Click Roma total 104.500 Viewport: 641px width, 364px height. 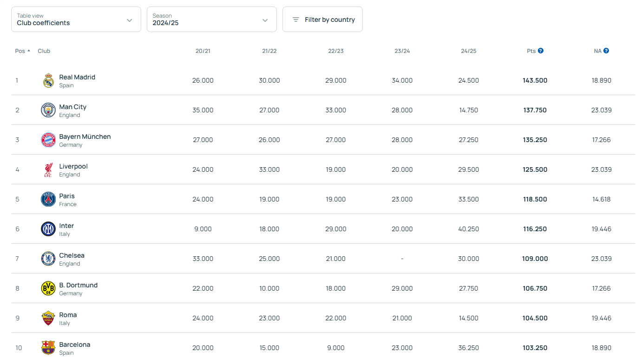[535, 318]
